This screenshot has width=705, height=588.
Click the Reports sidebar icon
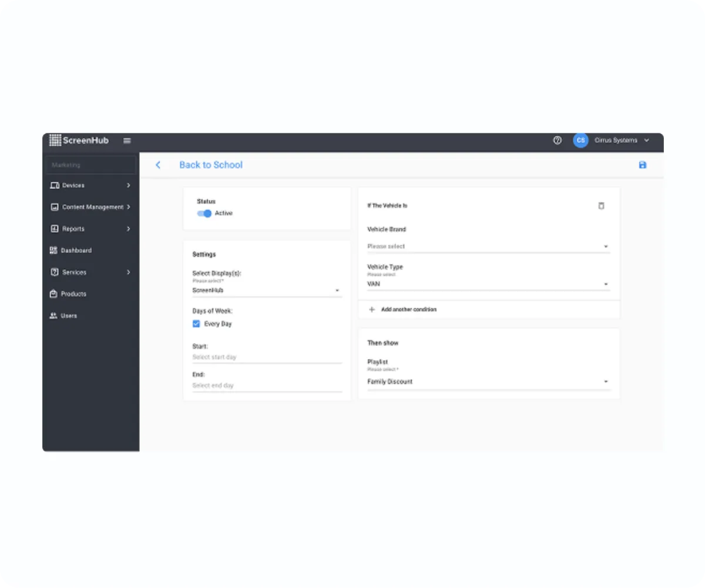[x=55, y=229]
